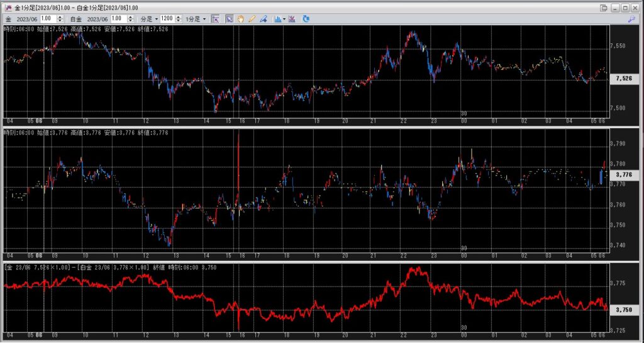This screenshot has height=343, width=644.
Task: Click the bar chart indicator icon
Action: point(277,19)
